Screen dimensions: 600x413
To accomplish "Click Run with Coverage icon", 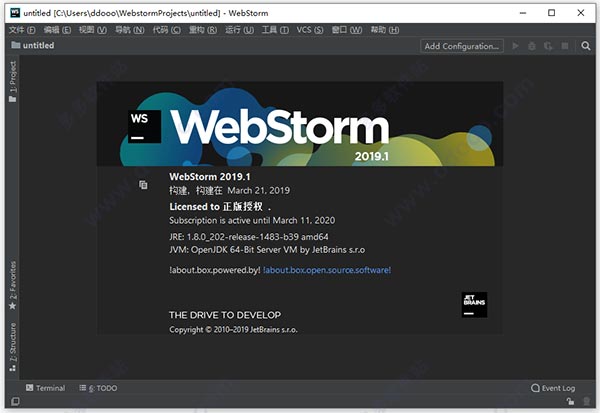I will (x=548, y=46).
